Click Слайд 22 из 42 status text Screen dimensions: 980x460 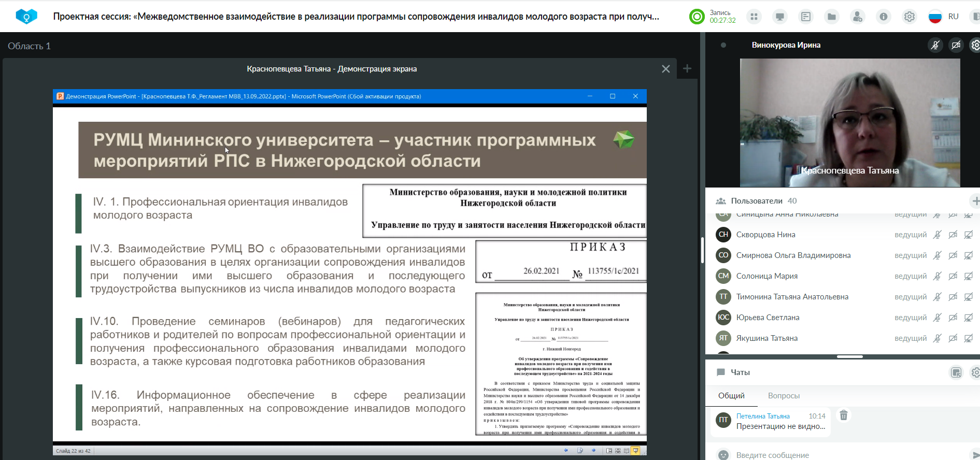pos(73,451)
